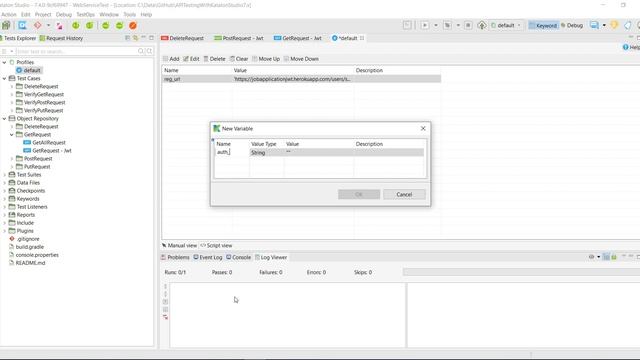Switch to Script view tab
The width and height of the screenshot is (640, 360).
216,245
